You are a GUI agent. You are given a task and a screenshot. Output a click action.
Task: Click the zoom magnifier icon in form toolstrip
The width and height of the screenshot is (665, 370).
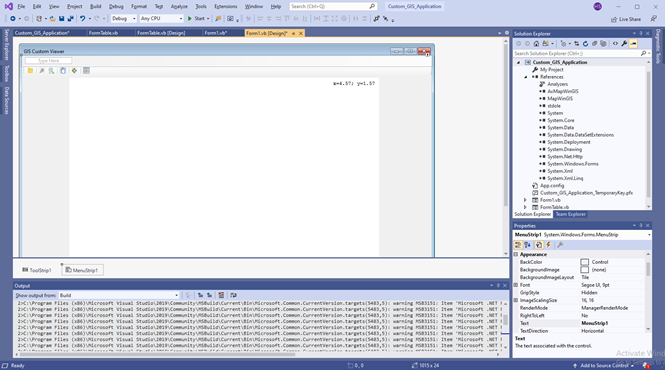(x=51, y=71)
